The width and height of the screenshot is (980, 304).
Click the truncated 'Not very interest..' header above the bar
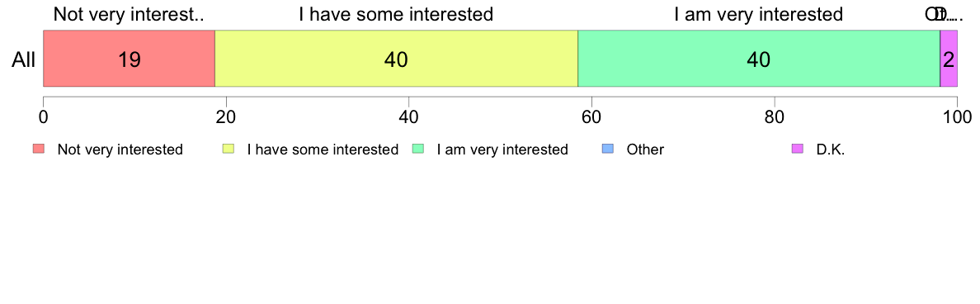tap(129, 14)
